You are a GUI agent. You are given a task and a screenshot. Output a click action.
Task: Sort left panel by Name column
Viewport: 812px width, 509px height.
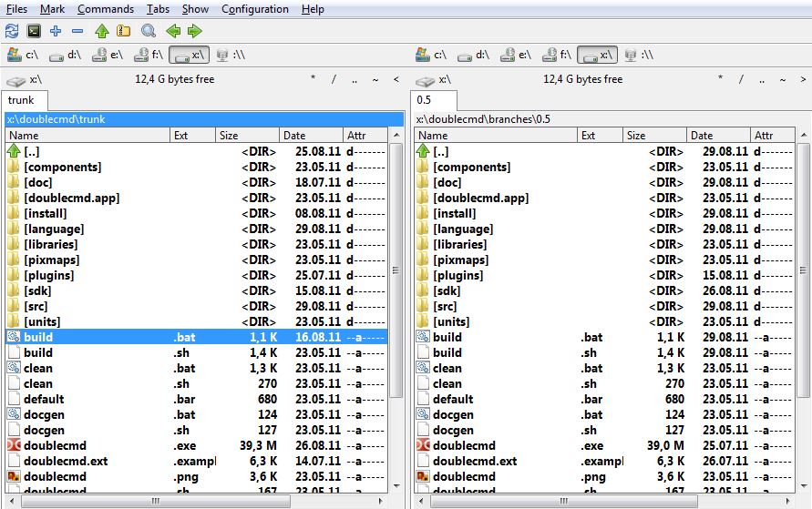87,136
